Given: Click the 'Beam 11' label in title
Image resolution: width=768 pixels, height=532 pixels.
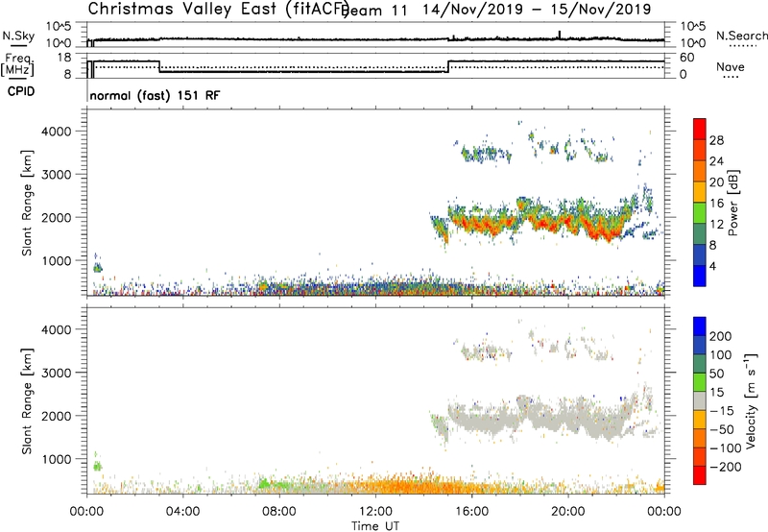Looking at the screenshot, I should point(375,11).
